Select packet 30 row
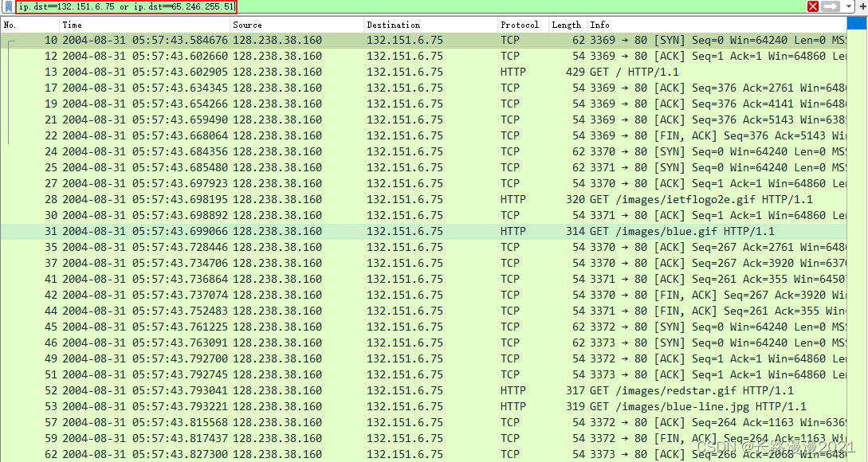Viewport: 868px width, 462px height. pos(423,215)
